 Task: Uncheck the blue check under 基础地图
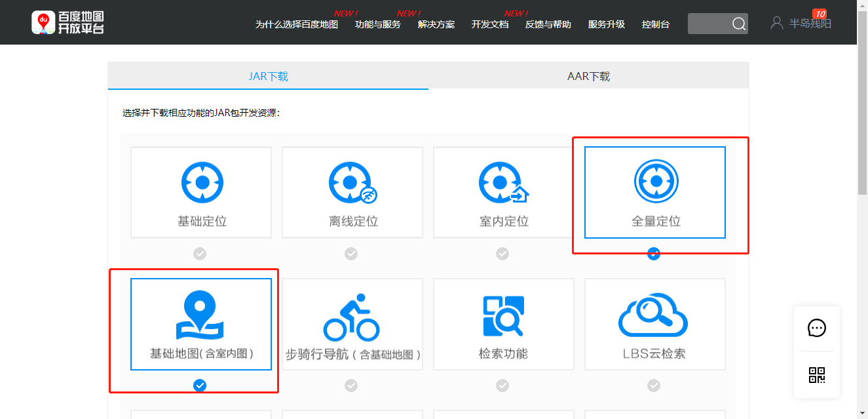(x=200, y=385)
